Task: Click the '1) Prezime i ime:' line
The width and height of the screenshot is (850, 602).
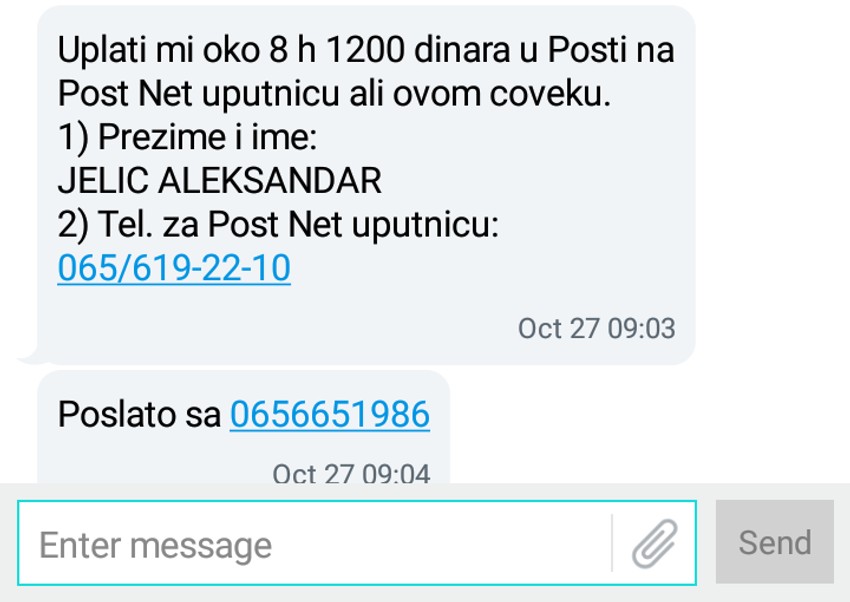Action: coord(187,137)
